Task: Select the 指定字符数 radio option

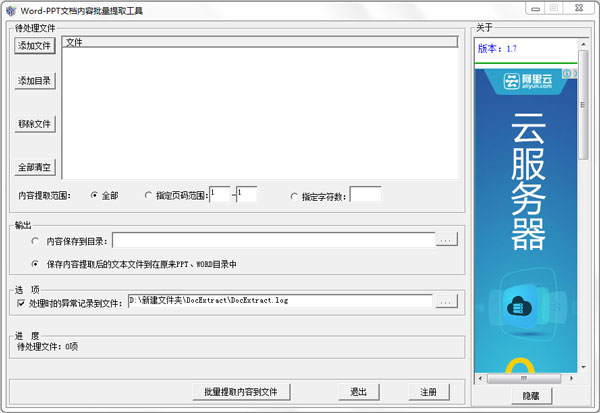Action: coord(294,196)
